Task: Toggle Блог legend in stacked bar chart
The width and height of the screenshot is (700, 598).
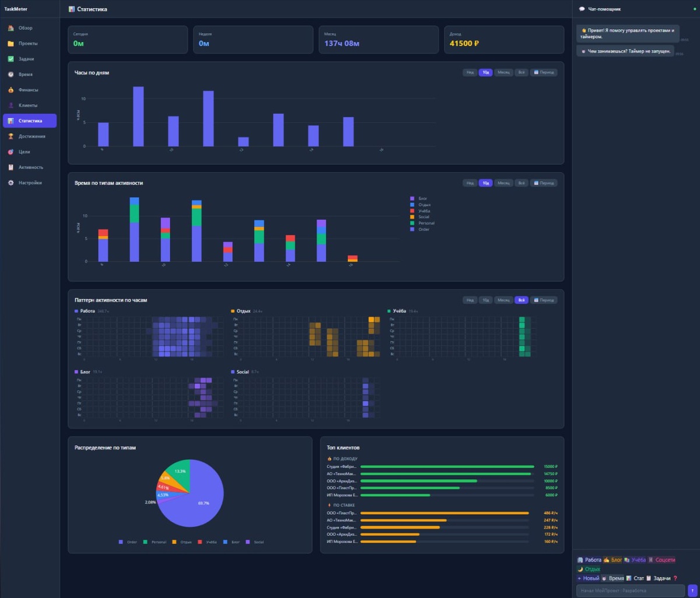Action: pos(418,199)
